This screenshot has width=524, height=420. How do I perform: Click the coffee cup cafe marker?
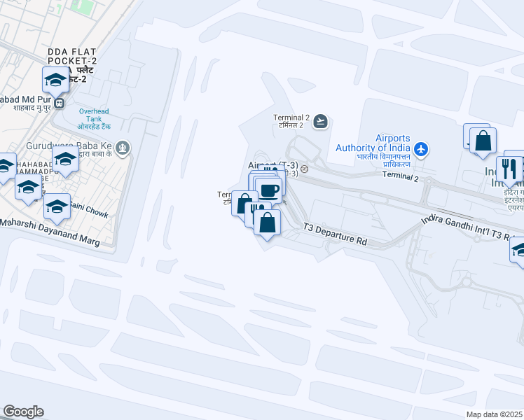click(268, 191)
